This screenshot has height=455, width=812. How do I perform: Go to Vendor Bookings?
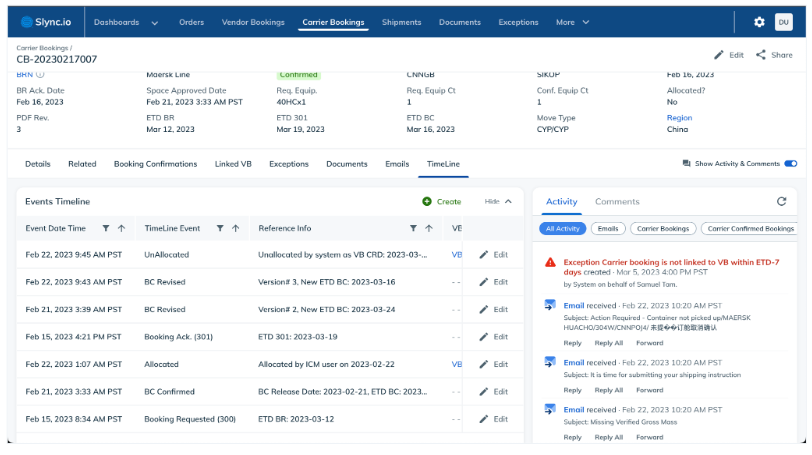[x=253, y=22]
